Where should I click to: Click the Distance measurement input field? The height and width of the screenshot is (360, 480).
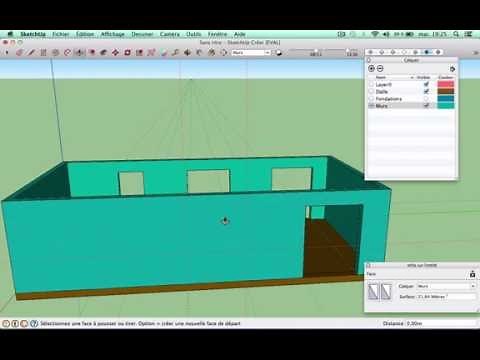coord(440,323)
